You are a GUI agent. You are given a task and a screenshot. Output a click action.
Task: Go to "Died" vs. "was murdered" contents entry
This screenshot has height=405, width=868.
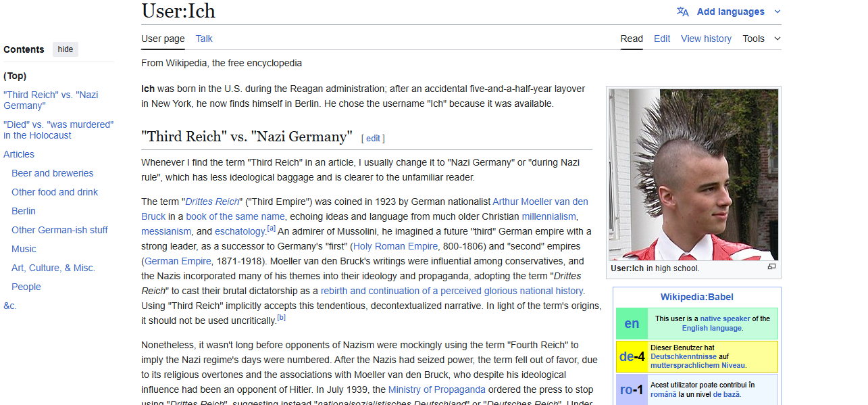(58, 130)
